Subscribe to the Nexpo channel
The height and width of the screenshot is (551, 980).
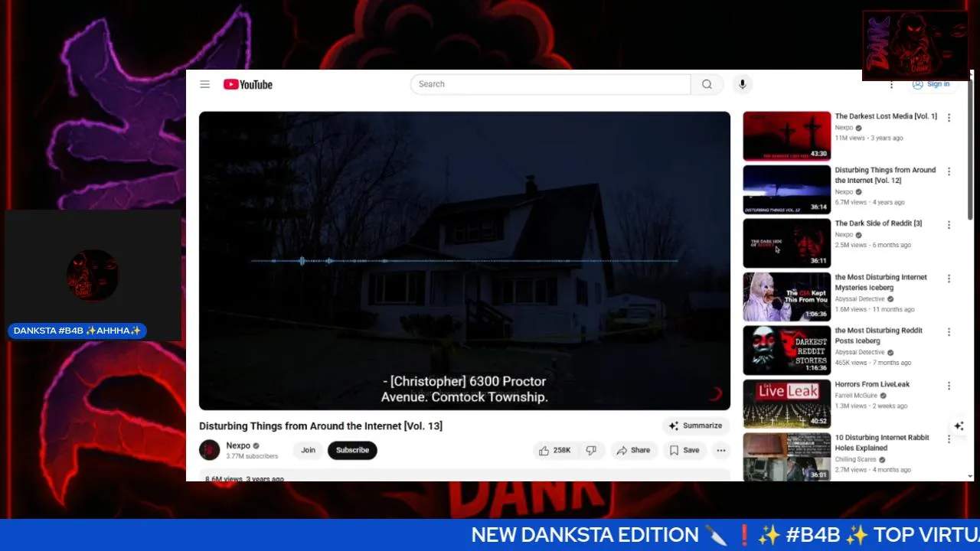pos(352,450)
